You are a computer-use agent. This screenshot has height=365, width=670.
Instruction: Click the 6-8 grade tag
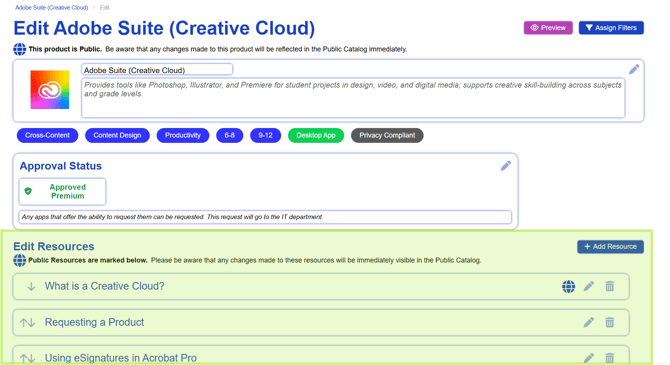pos(229,135)
